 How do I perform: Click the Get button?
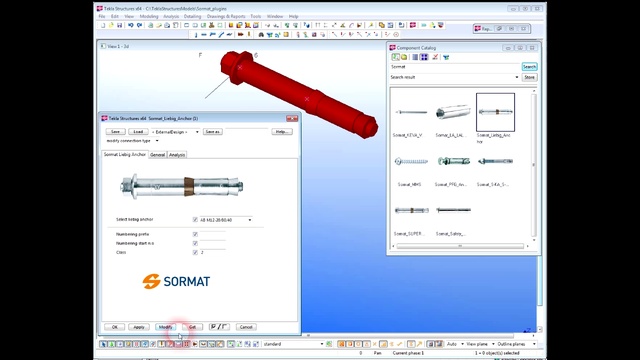coord(192,327)
